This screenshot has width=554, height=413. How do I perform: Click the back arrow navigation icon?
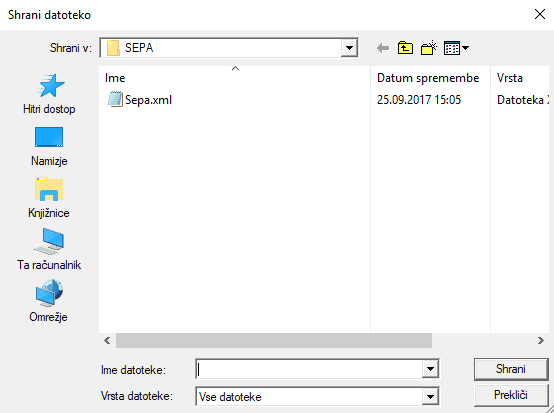point(383,48)
